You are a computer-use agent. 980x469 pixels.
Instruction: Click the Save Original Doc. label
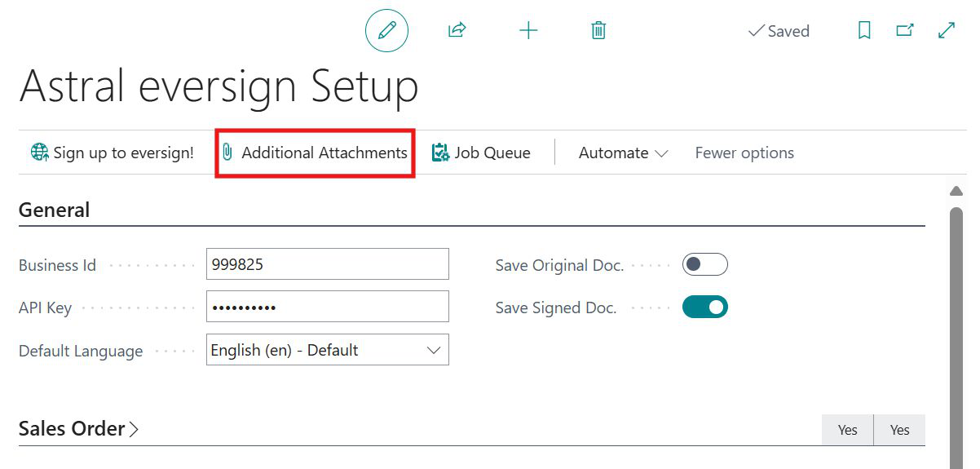click(559, 265)
